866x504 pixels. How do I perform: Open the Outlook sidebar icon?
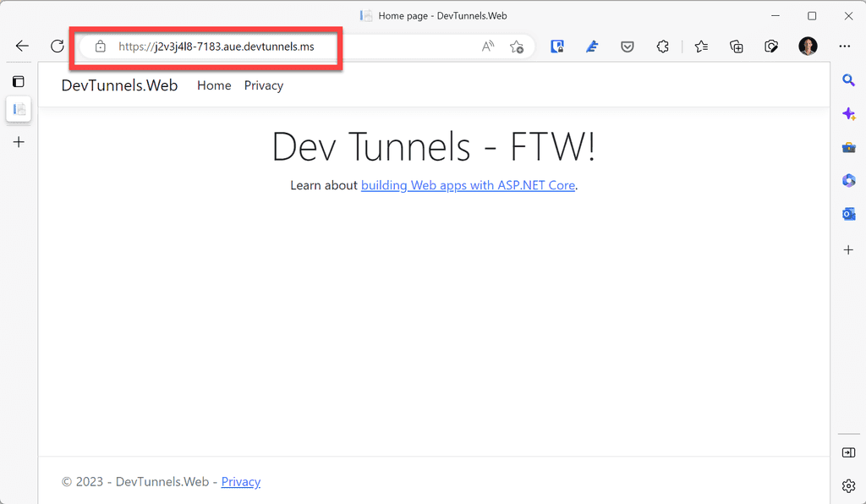[x=848, y=214]
